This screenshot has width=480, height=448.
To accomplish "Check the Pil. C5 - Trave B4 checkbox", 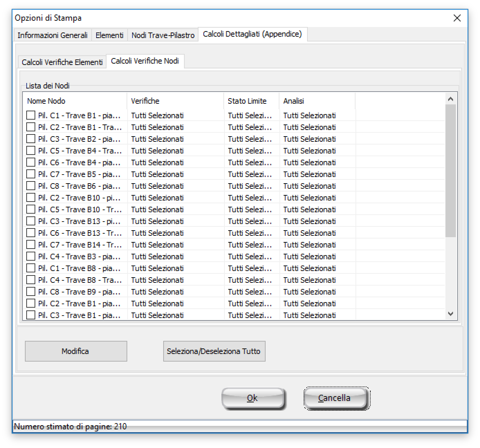I will pos(31,150).
